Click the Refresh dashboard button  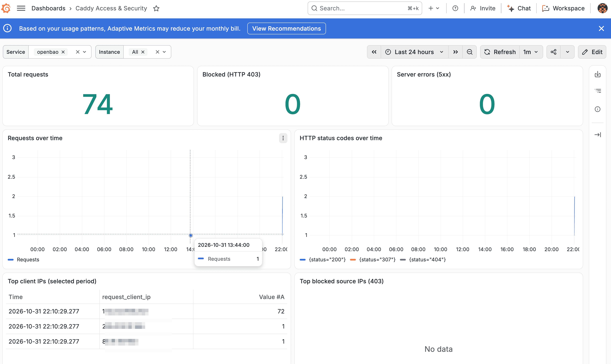coord(500,52)
